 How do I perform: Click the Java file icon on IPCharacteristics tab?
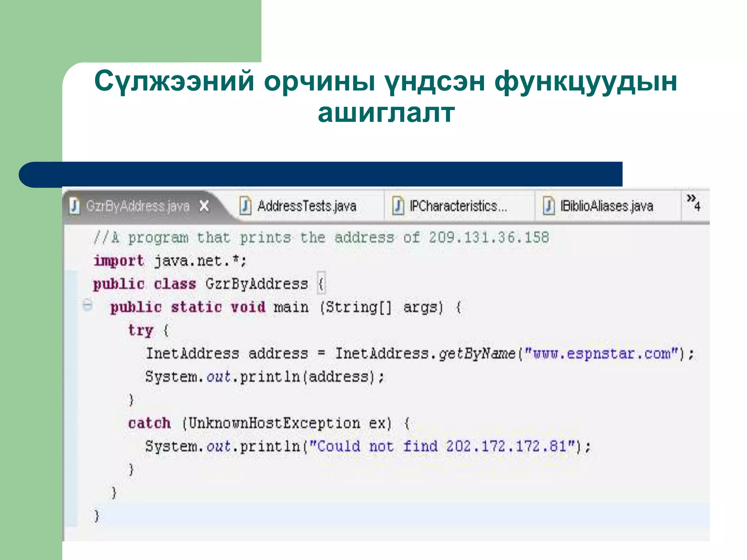[x=398, y=206]
